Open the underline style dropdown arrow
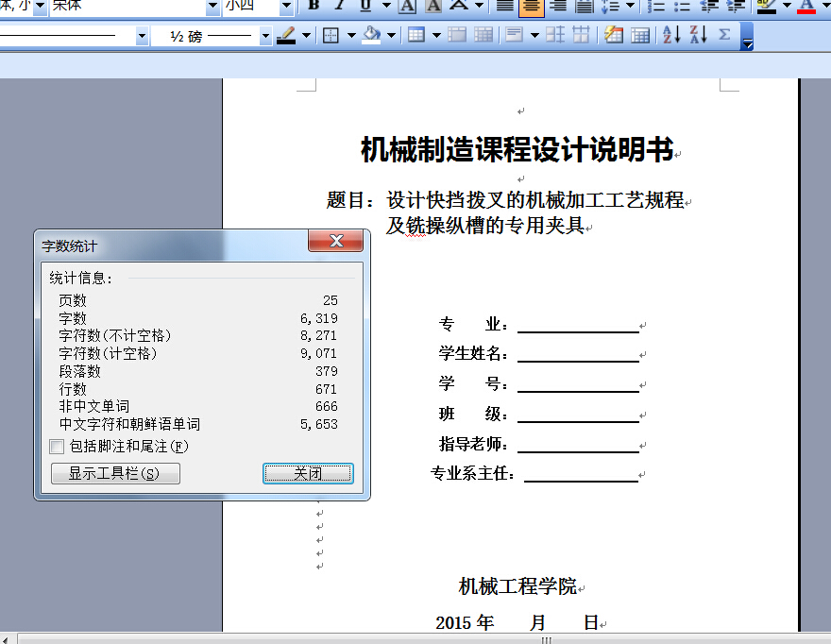The image size is (831, 644). pyautogui.click(x=386, y=6)
